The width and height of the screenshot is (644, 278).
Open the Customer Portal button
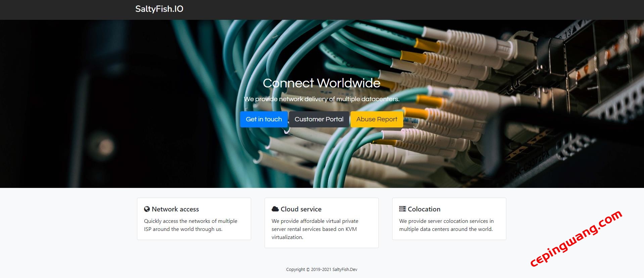(319, 119)
